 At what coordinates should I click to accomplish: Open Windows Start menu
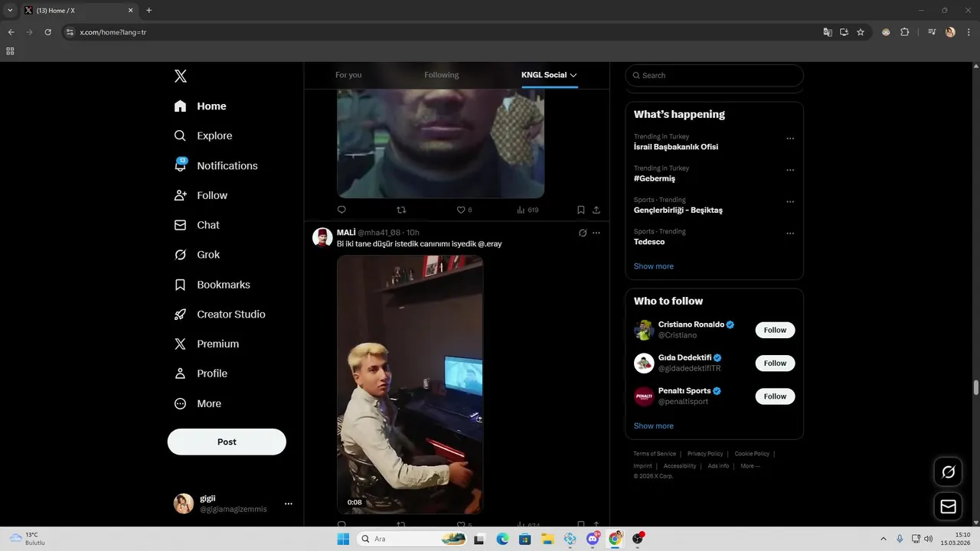(343, 539)
